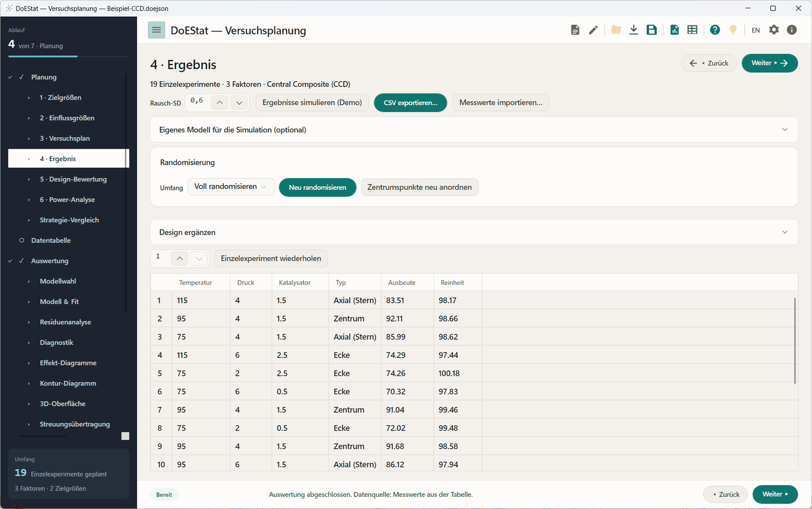This screenshot has width=812, height=509.
Task: Click the download arrow icon in toolbar
Action: [633, 30]
